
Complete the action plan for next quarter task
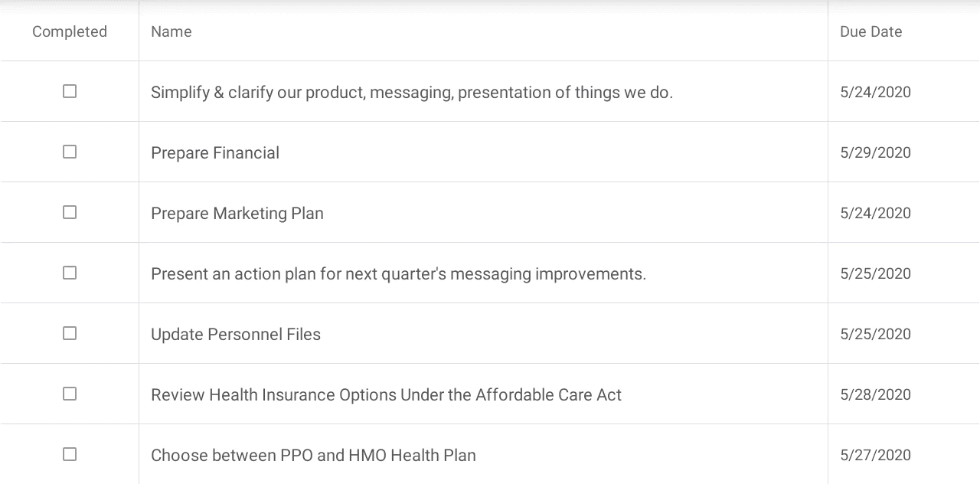click(70, 273)
